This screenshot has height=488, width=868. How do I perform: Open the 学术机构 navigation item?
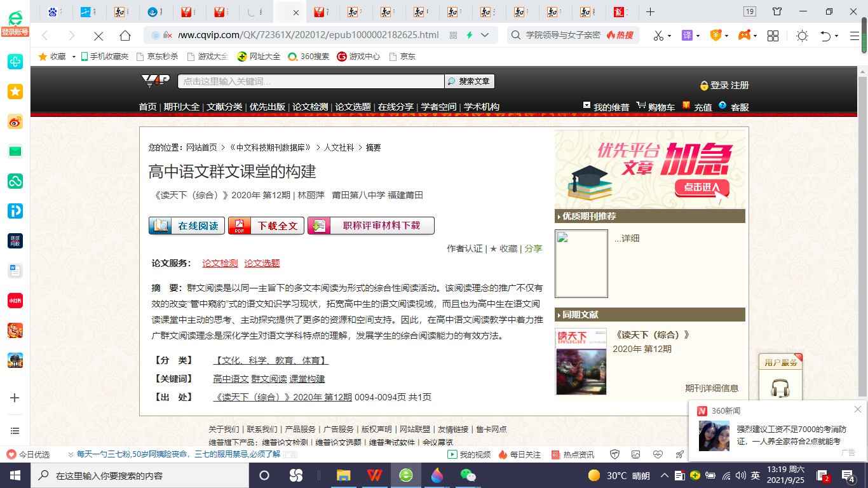click(482, 107)
